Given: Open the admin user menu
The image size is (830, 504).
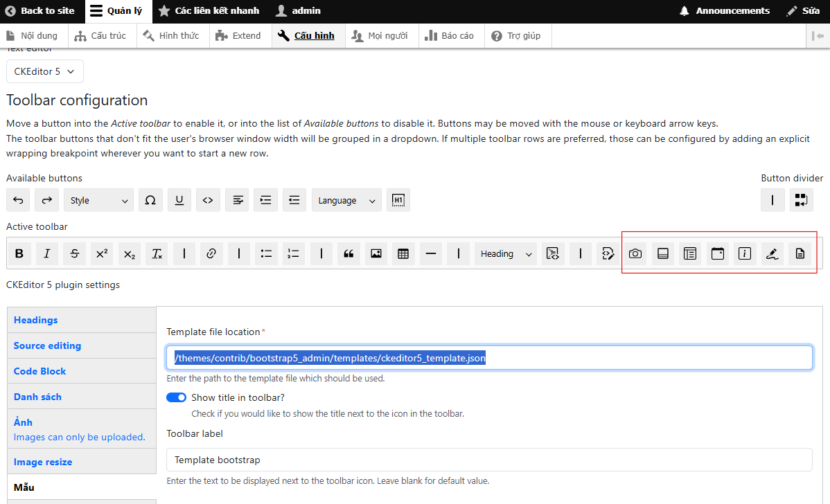Looking at the screenshot, I should click(x=299, y=11).
